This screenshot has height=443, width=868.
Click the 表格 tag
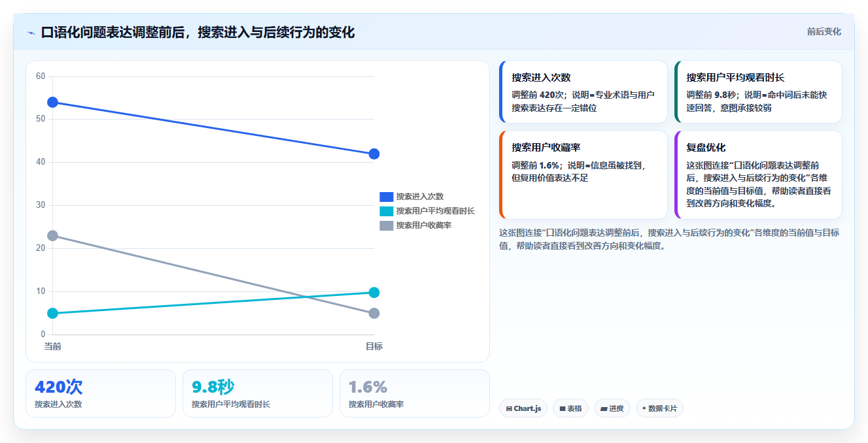[570, 408]
